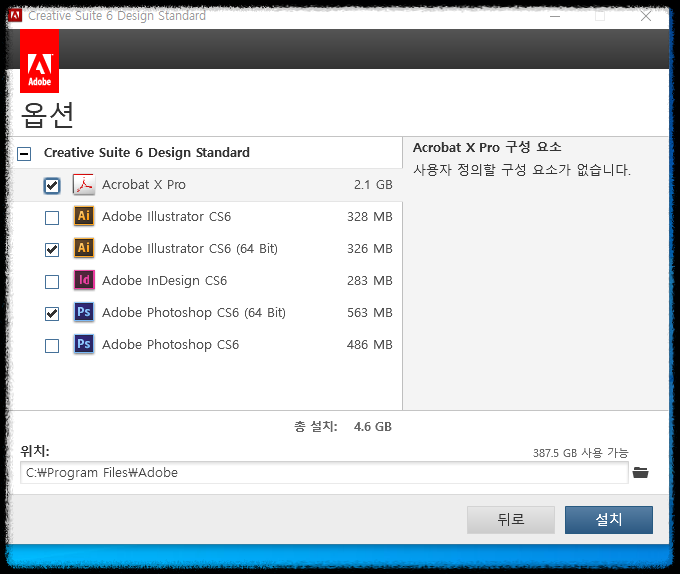Click the Acrobat X Pro 구성 요소 heading
Screen dimensions: 680x574
pos(487,147)
